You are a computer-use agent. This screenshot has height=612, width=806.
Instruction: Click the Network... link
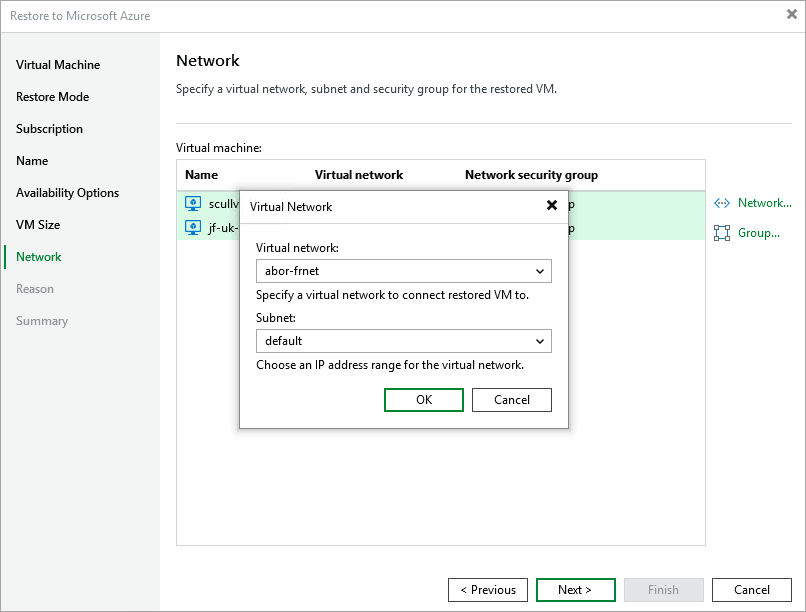(x=764, y=203)
